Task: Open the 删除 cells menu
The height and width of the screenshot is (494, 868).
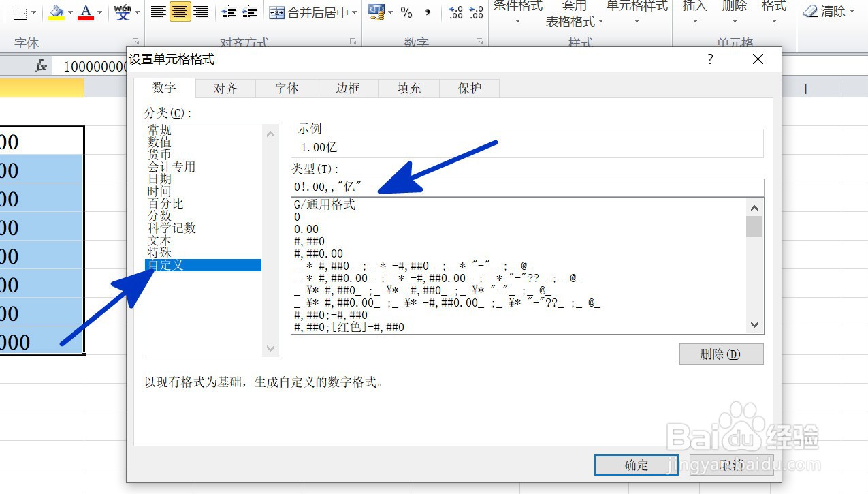Action: (x=734, y=12)
